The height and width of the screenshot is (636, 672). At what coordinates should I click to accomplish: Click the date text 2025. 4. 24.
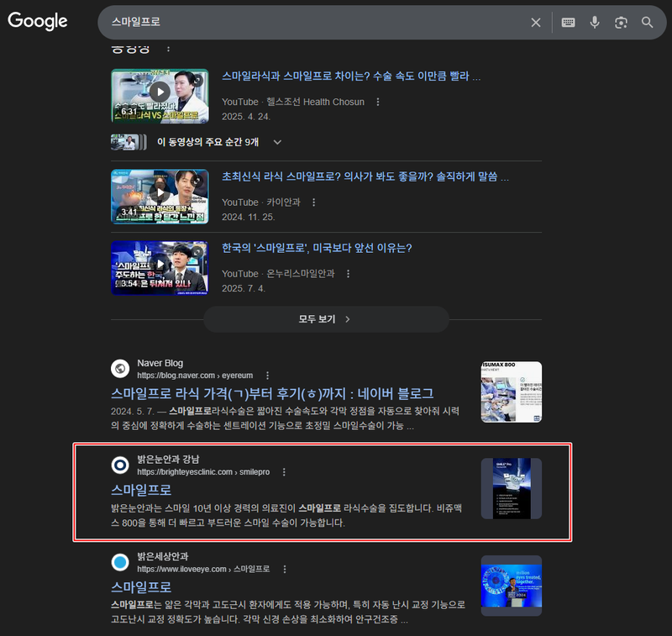[x=246, y=117]
